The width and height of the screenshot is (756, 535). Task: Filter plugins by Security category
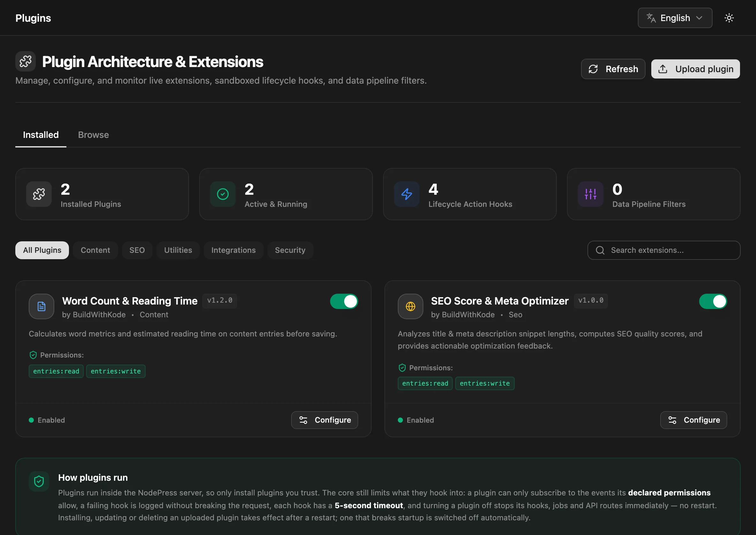click(x=290, y=250)
